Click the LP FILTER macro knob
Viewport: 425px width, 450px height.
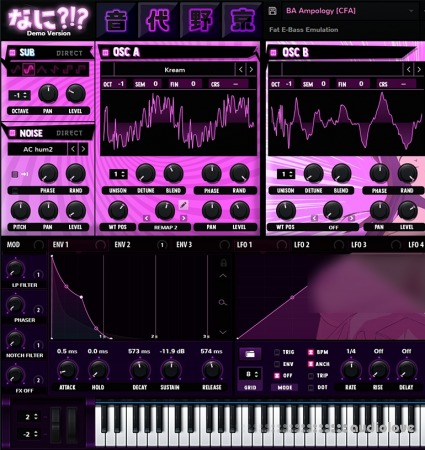(15, 269)
